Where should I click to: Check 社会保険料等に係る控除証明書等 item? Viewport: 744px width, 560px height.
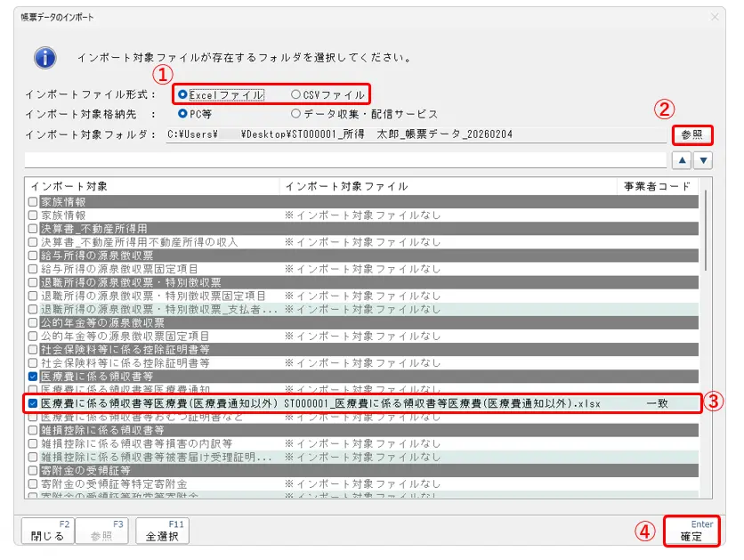(x=33, y=363)
